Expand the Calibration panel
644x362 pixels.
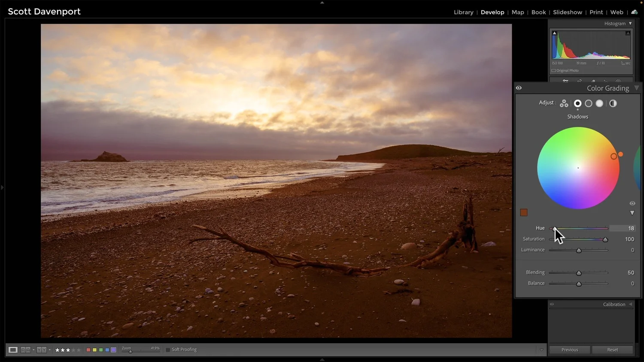(x=614, y=304)
